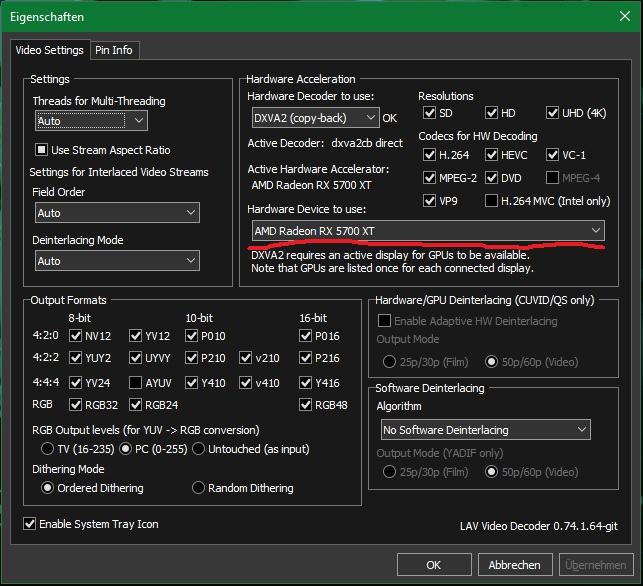Enable AYUV output format
Image resolution: width=643 pixels, height=586 pixels.
point(135,383)
